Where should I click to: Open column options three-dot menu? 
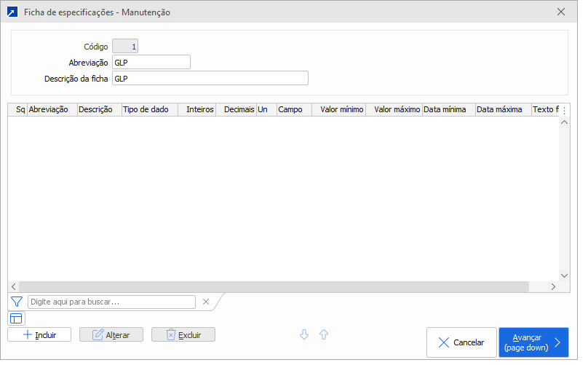(x=564, y=110)
